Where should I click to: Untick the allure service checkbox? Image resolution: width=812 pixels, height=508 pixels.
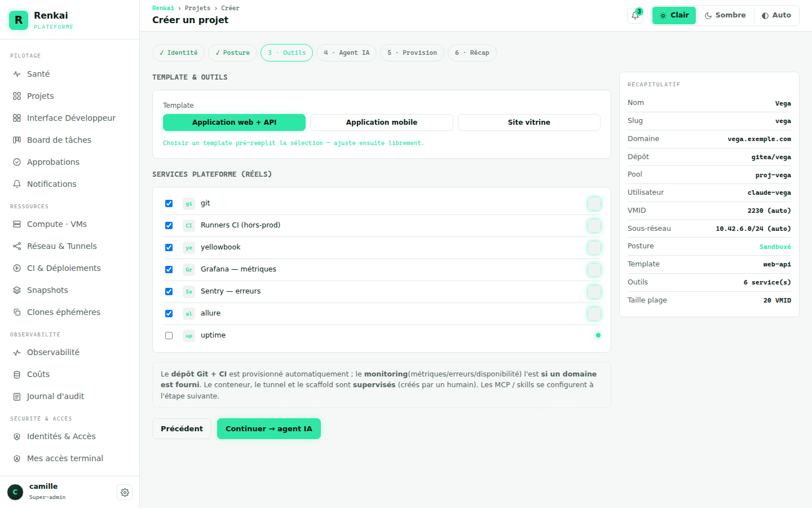tap(169, 313)
